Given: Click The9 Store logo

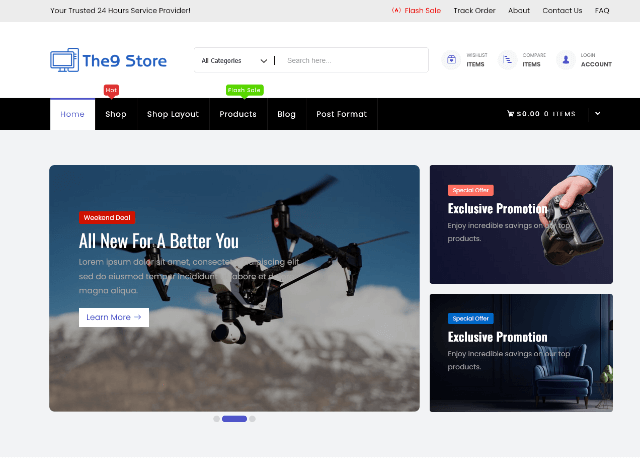Looking at the screenshot, I should tap(108, 60).
